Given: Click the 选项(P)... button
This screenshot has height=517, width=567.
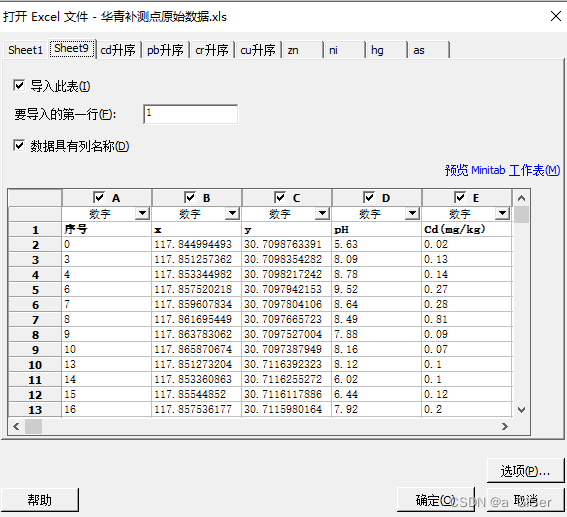Looking at the screenshot, I should (x=525, y=471).
